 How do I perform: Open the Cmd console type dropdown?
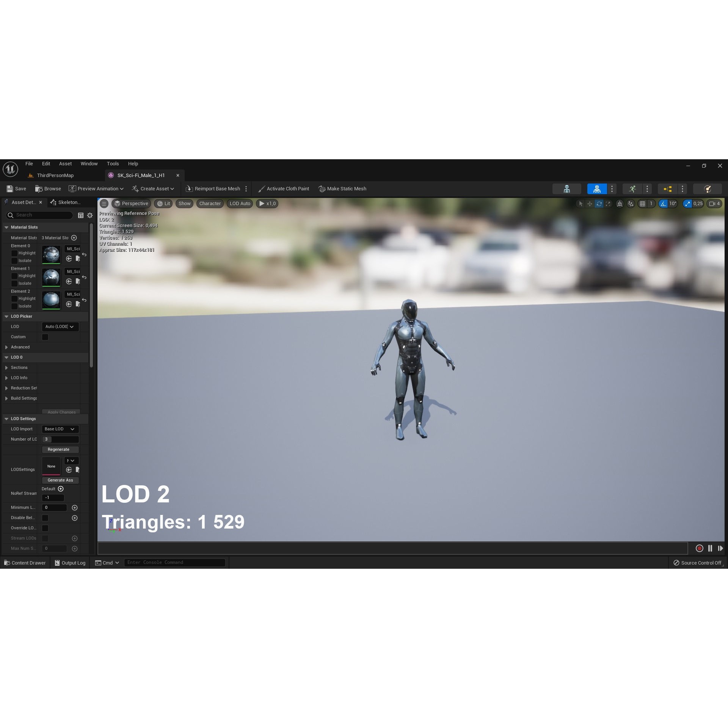point(107,563)
